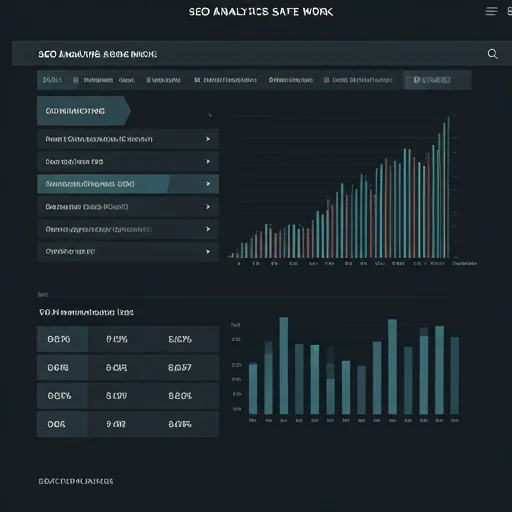
Task: Select the sixth tab in the tab bar
Action: (358, 80)
